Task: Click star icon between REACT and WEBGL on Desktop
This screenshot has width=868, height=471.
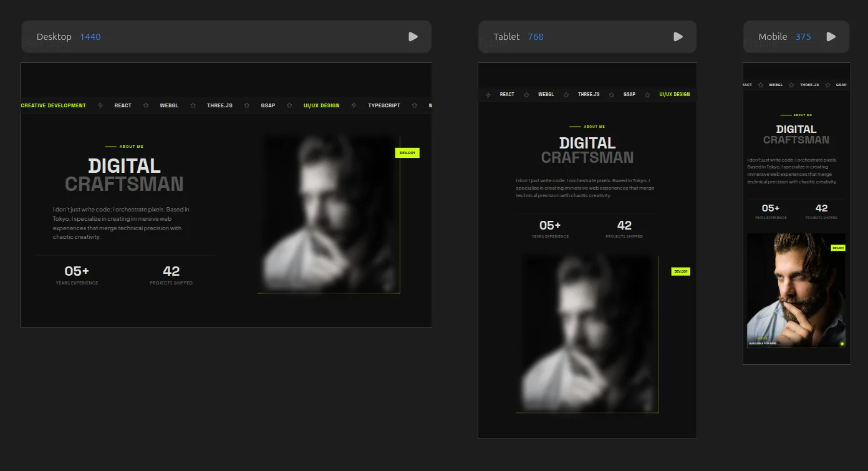Action: (146, 105)
